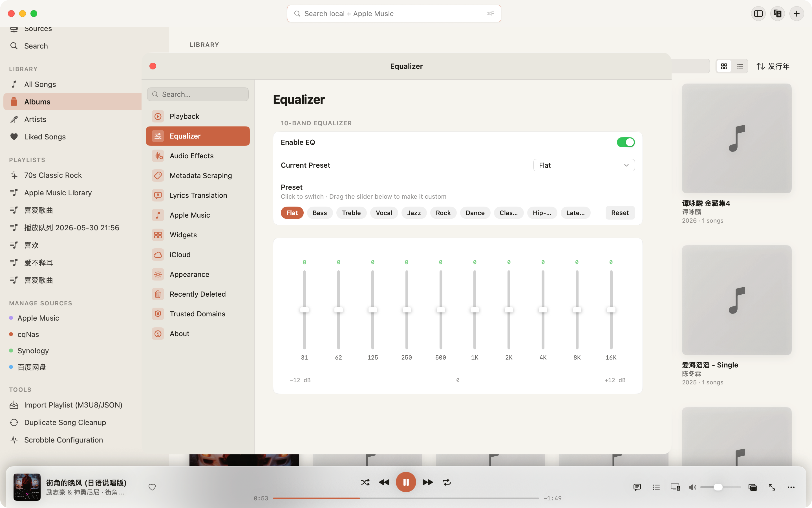The image size is (812, 508).
Task: Choose the Late... preset
Action: pyautogui.click(x=575, y=213)
